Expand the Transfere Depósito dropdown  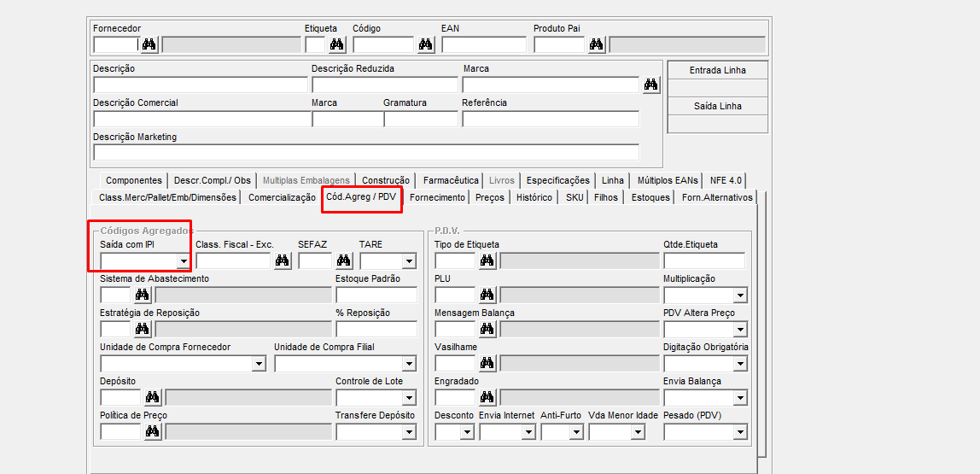[x=410, y=432]
